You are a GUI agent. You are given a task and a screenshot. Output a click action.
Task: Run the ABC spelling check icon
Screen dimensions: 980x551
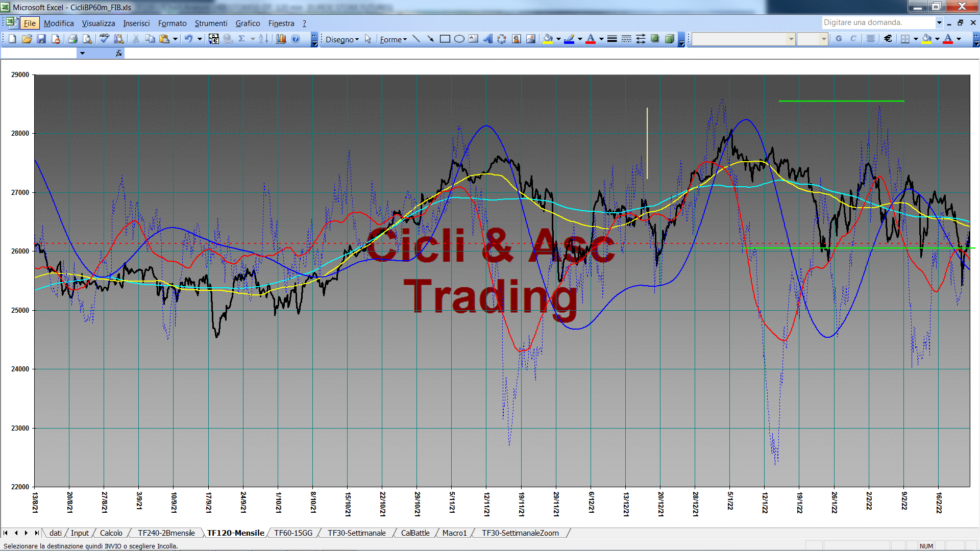[104, 39]
